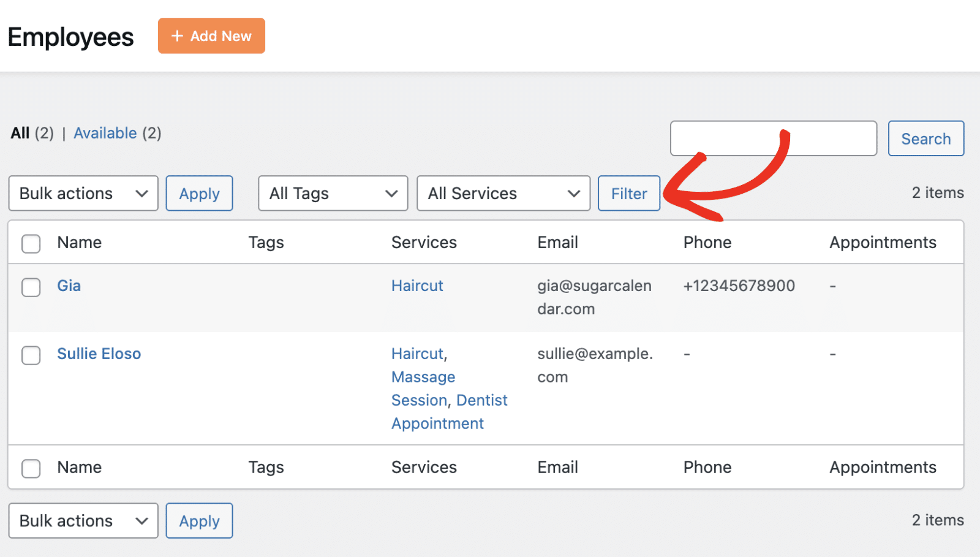Image resolution: width=980 pixels, height=557 pixels.
Task: Click the Haircut service link for Gia
Action: [417, 286]
